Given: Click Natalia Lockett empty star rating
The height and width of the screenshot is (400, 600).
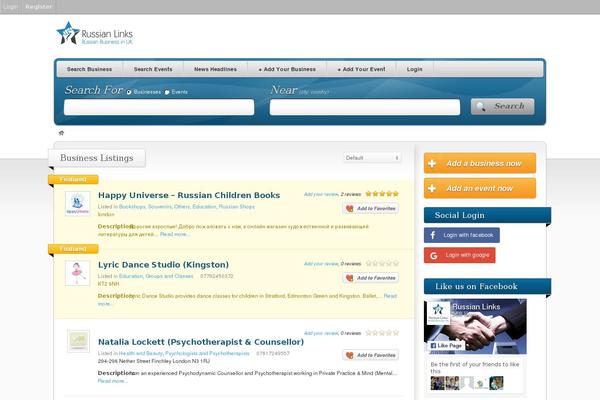Looking at the screenshot, I should tap(382, 333).
